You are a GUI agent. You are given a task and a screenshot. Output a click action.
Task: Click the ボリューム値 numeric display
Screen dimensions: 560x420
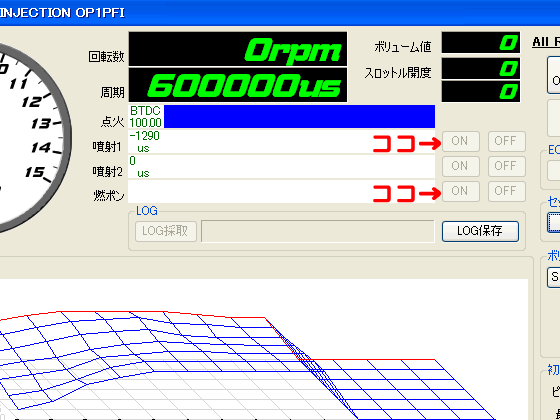point(481,42)
